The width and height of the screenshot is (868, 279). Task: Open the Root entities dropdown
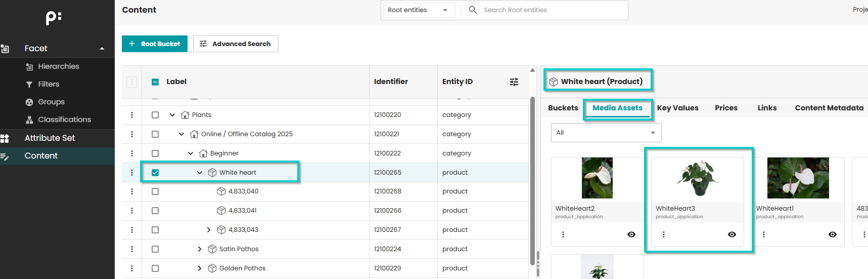point(418,10)
